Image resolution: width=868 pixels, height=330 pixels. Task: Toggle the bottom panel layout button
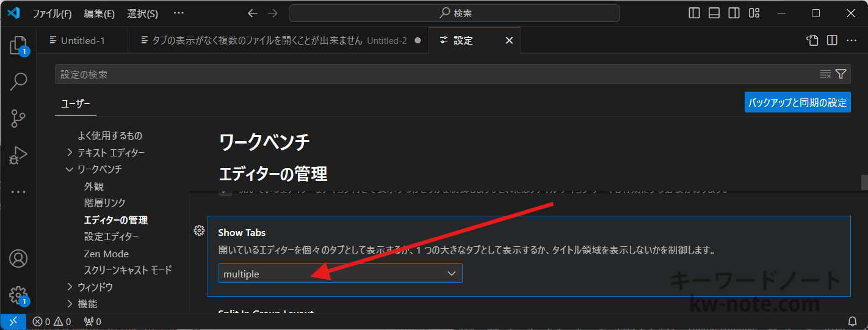click(x=714, y=13)
